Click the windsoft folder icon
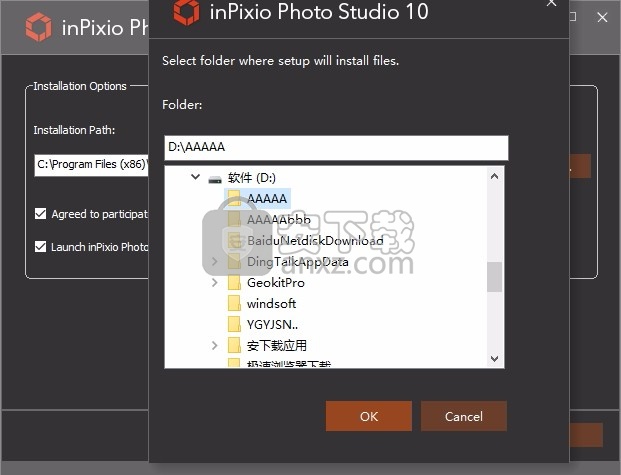The width and height of the screenshot is (621, 475). [x=234, y=303]
